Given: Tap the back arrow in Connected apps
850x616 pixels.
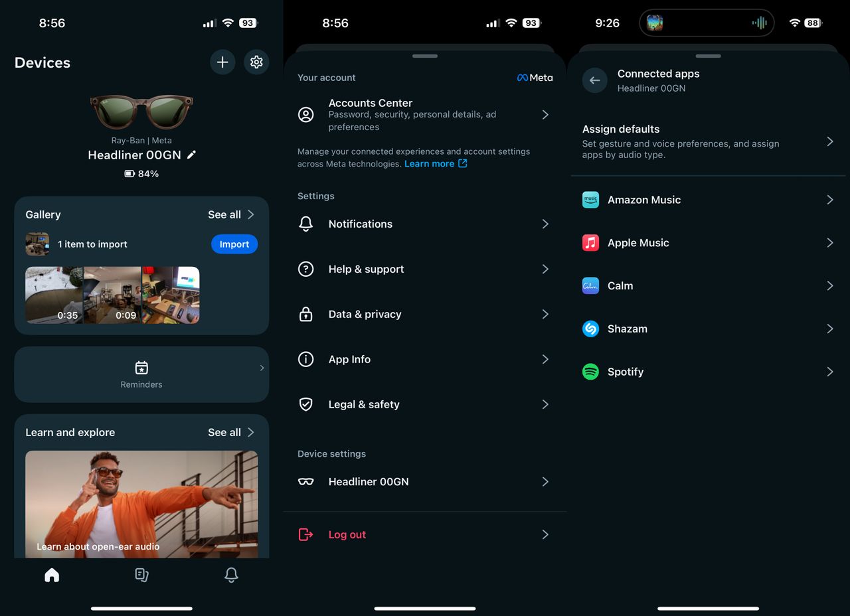Looking at the screenshot, I should coord(594,80).
